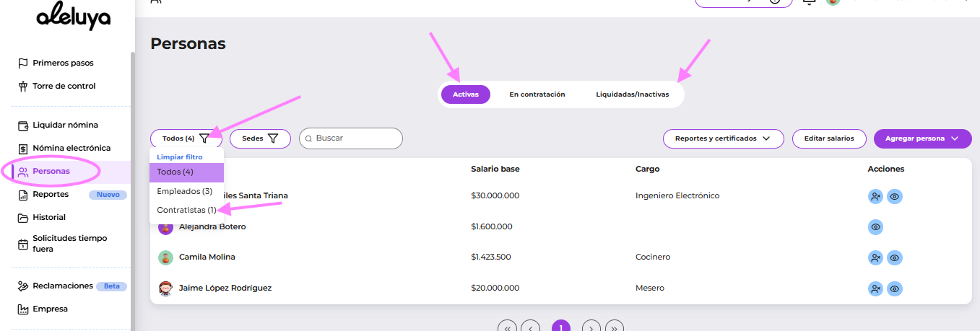Open the Sedes filter dropdown
This screenshot has width=980, height=331.
click(x=260, y=138)
